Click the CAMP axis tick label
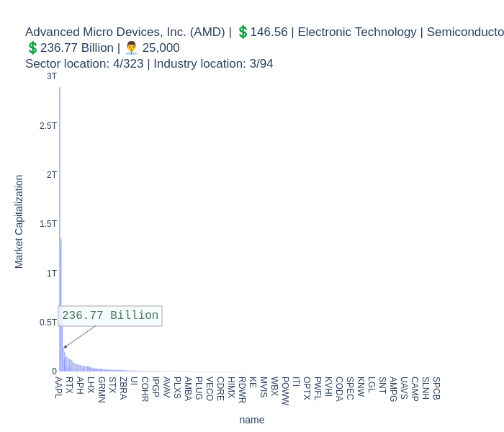The width and height of the screenshot is (504, 432). pyautogui.click(x=415, y=389)
